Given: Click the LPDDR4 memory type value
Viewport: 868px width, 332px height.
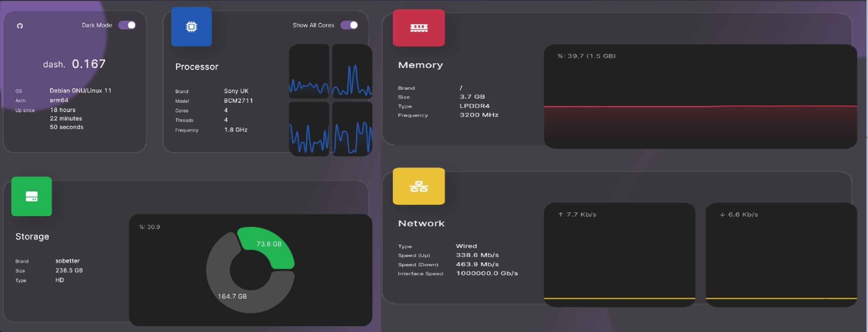Looking at the screenshot, I should click(475, 106).
